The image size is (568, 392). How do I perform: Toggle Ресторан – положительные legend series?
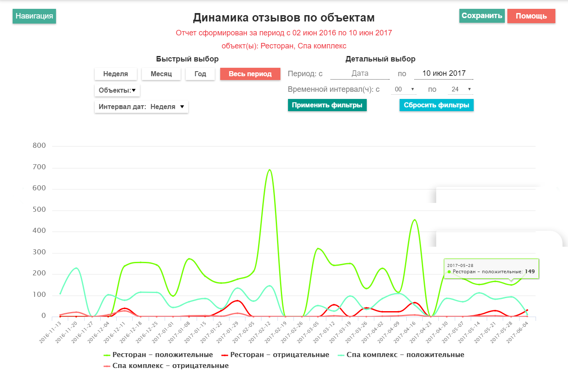(158, 355)
